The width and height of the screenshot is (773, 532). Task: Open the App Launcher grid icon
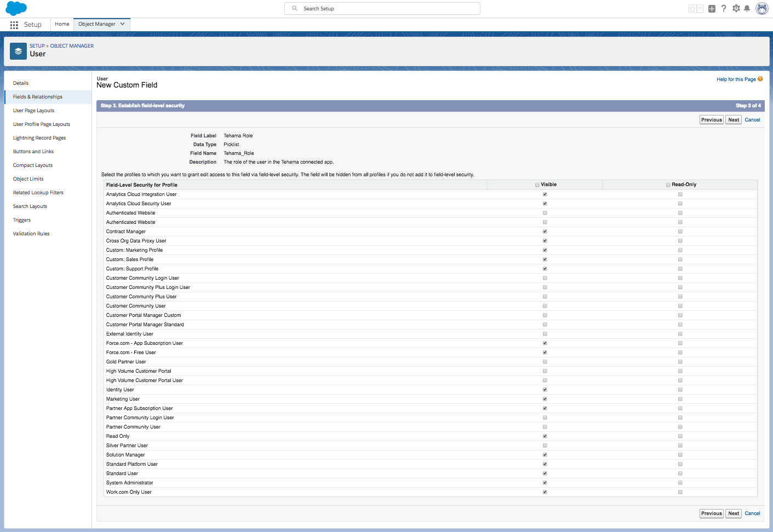pos(14,25)
